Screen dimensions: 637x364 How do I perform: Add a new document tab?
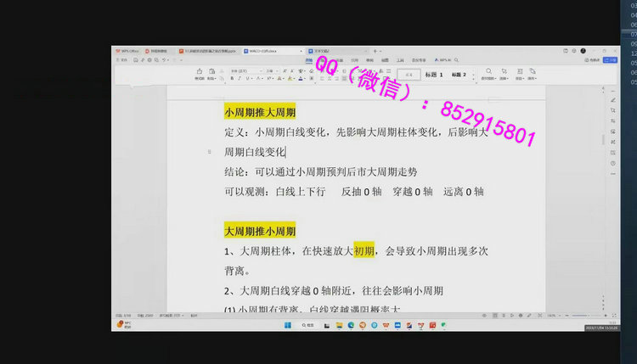[x=375, y=51]
